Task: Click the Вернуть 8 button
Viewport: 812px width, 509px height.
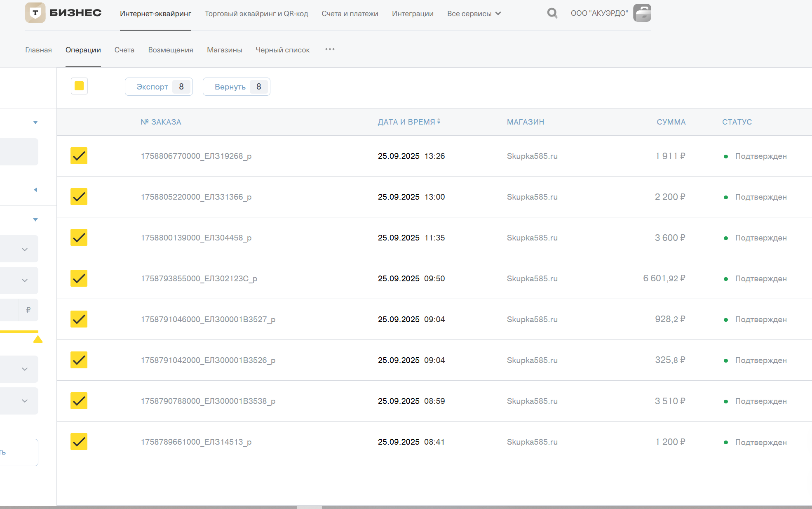Action: click(x=237, y=87)
